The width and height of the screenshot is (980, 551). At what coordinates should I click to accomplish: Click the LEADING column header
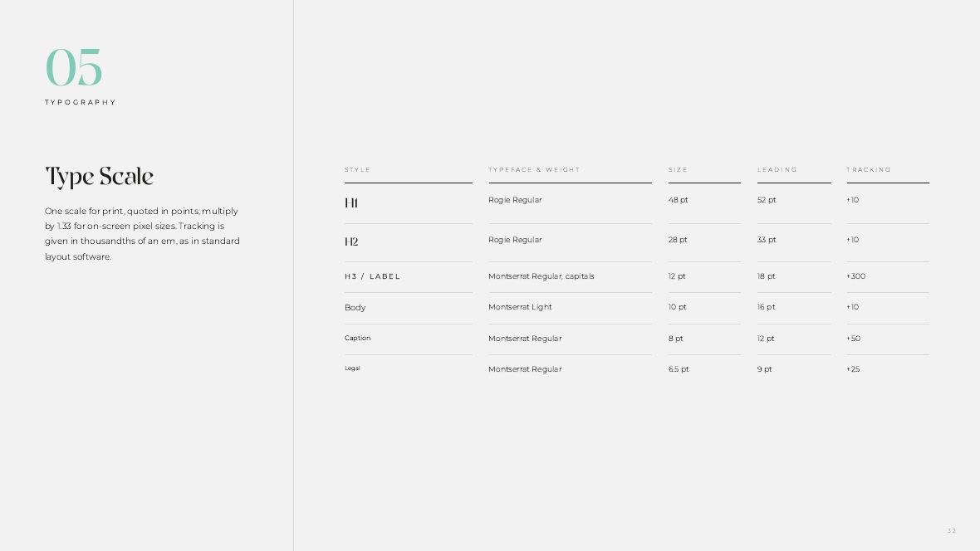click(x=777, y=170)
